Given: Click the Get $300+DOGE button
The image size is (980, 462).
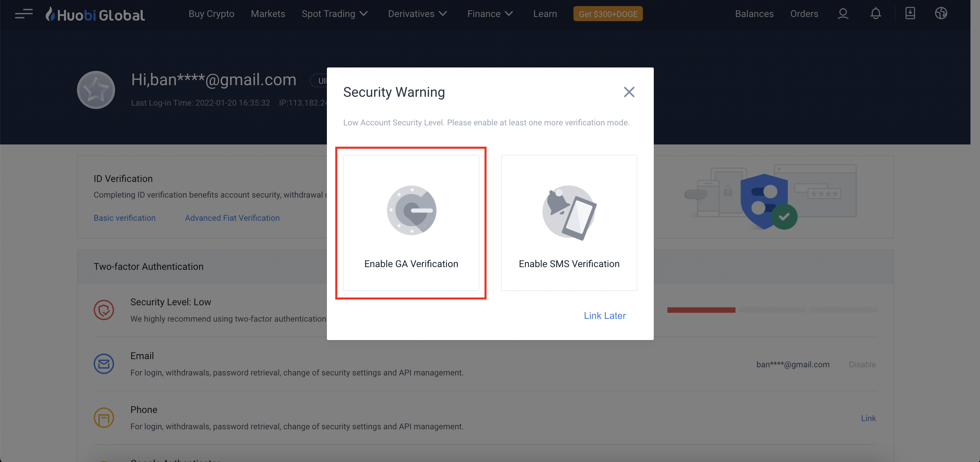Looking at the screenshot, I should (607, 14).
